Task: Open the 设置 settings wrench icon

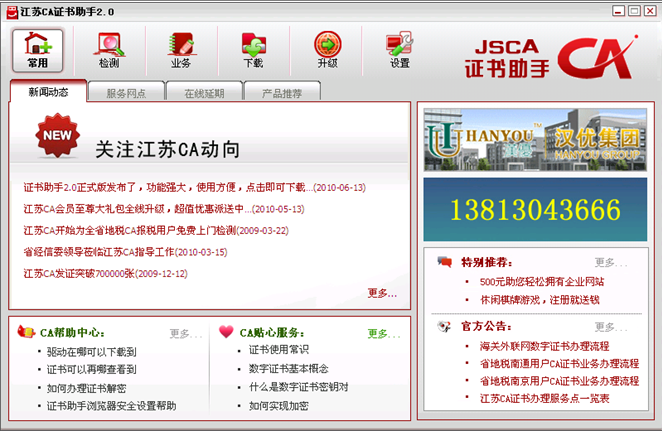Action: pyautogui.click(x=399, y=51)
